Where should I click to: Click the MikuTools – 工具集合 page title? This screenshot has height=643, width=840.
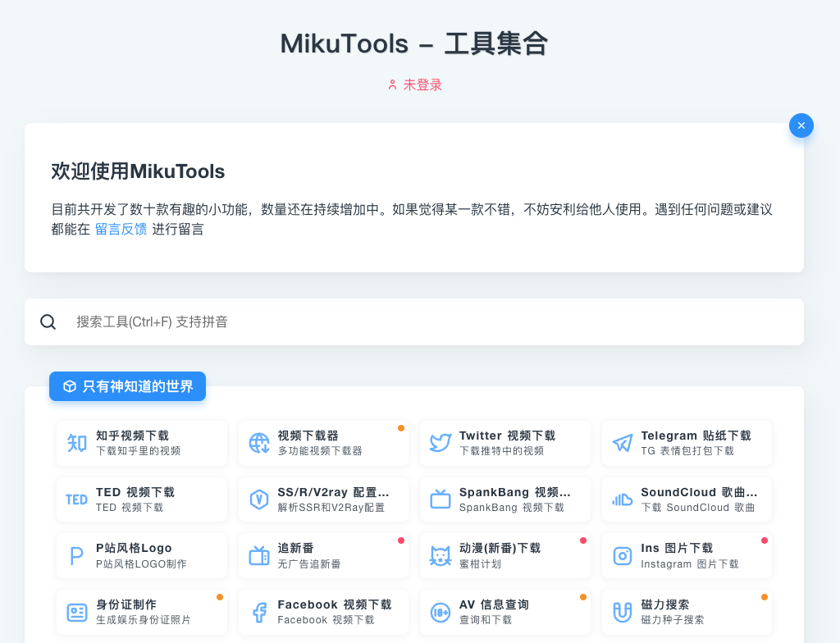[x=414, y=44]
